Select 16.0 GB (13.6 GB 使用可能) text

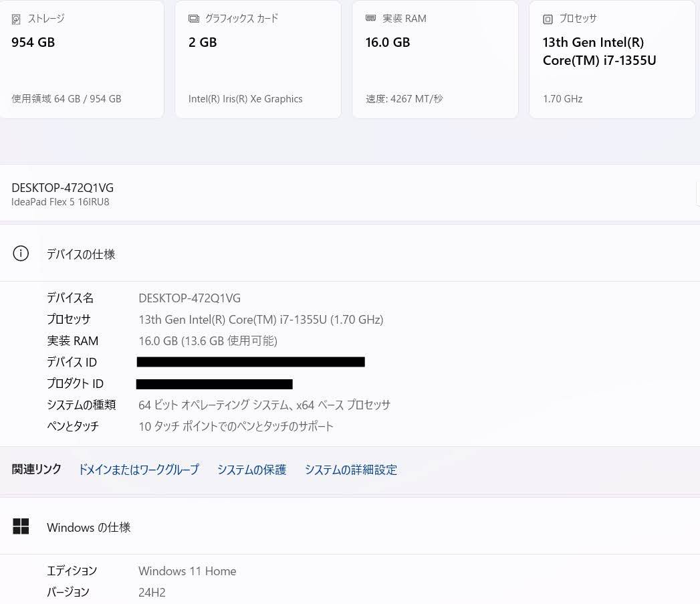point(208,341)
